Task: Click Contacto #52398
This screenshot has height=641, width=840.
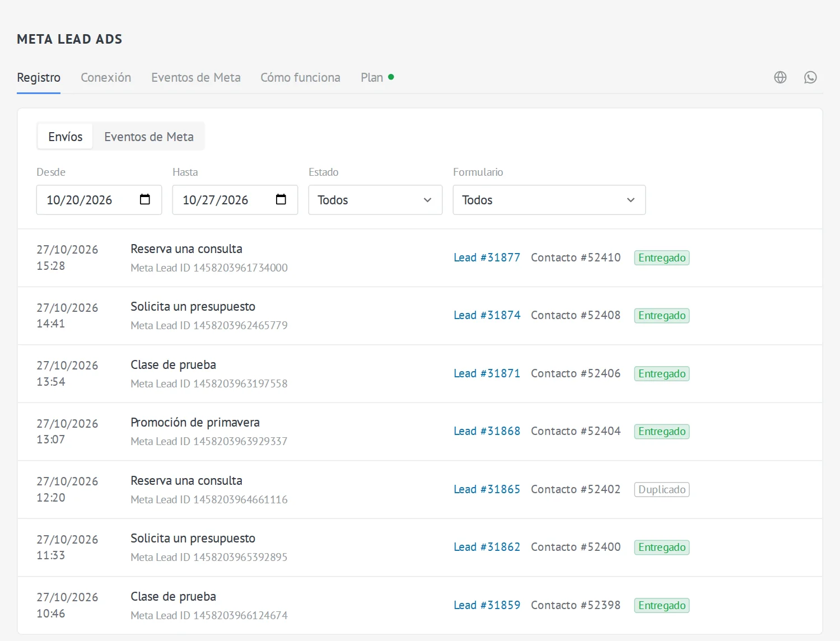Action: [576, 605]
